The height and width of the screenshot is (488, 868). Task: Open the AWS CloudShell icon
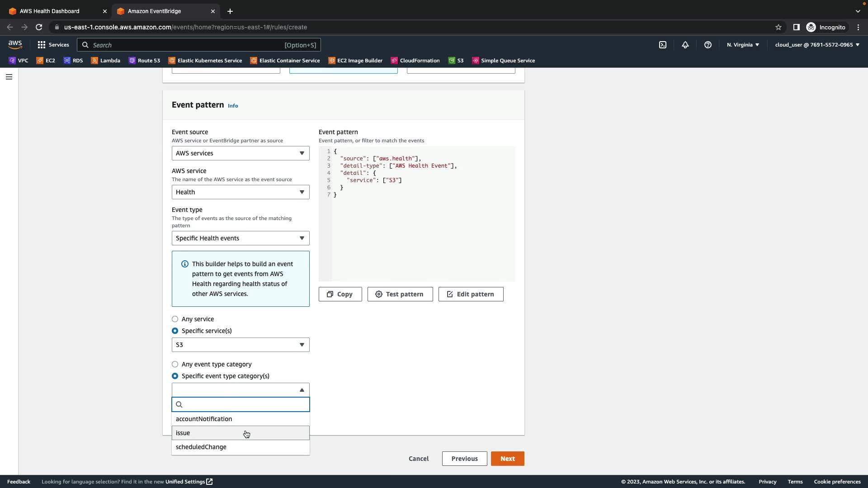click(662, 45)
